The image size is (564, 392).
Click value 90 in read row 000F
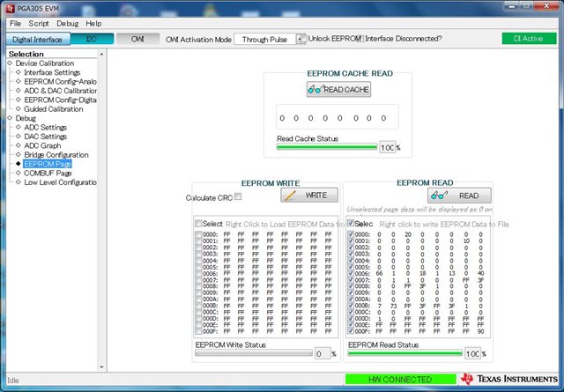tap(481, 331)
